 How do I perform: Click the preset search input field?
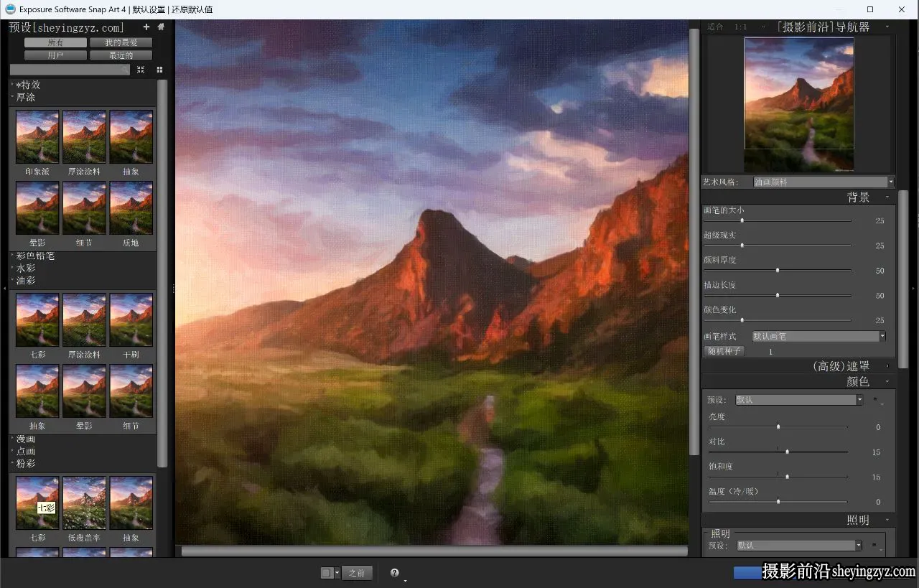pyautogui.click(x=70, y=70)
